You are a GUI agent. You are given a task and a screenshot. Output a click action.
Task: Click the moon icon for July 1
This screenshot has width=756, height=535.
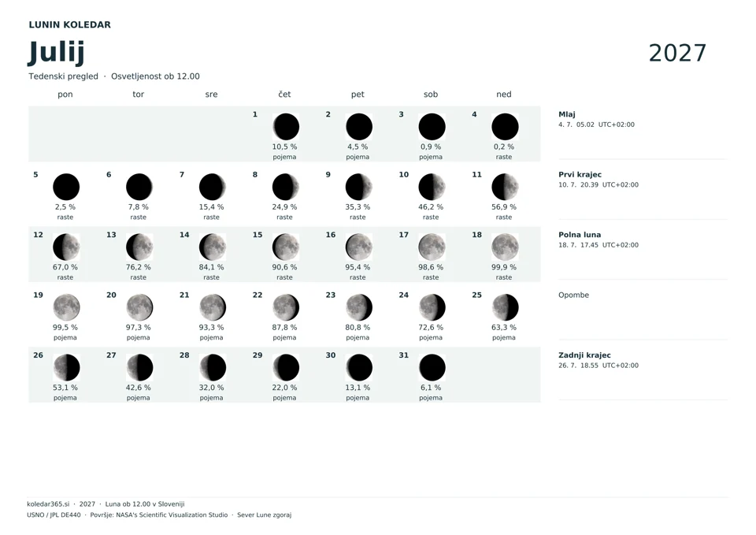click(285, 127)
